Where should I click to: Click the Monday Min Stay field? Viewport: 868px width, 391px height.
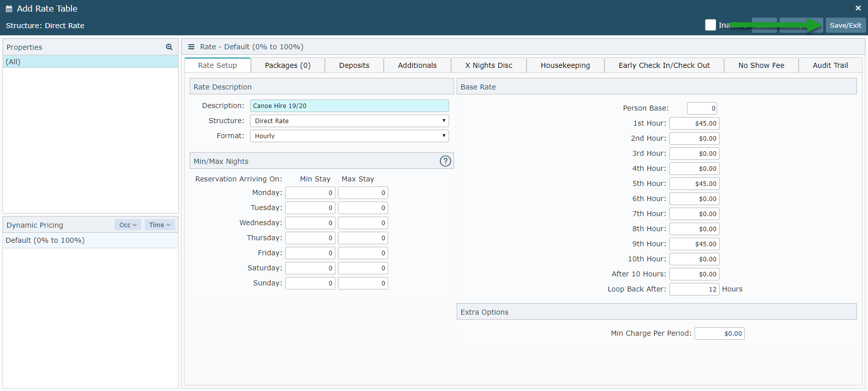tap(310, 193)
